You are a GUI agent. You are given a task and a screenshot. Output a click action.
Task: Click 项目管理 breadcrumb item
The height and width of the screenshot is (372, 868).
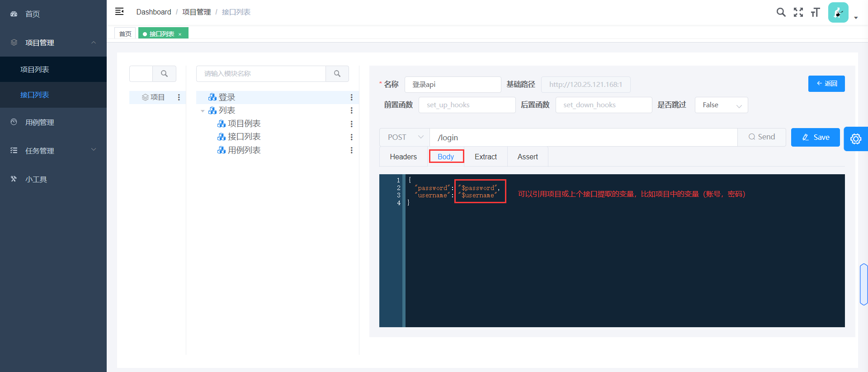[x=196, y=12]
